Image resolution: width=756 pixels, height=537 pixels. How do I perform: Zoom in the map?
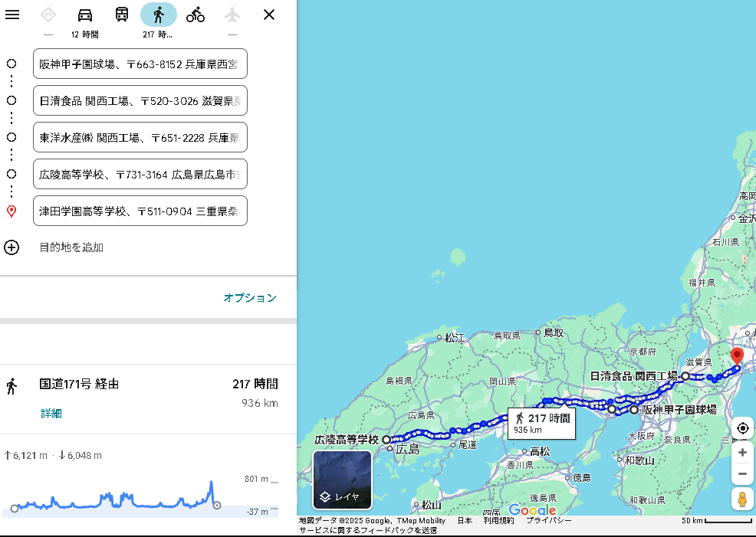742,453
